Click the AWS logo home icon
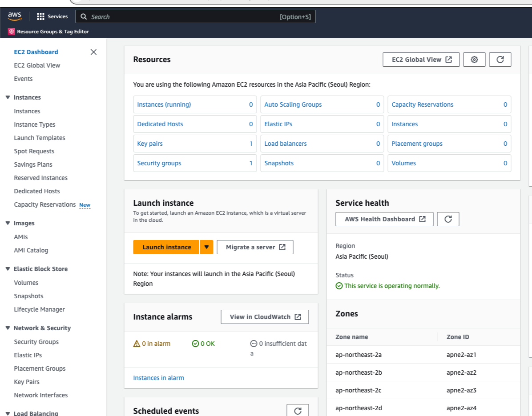This screenshot has width=532, height=416. coord(15,16)
